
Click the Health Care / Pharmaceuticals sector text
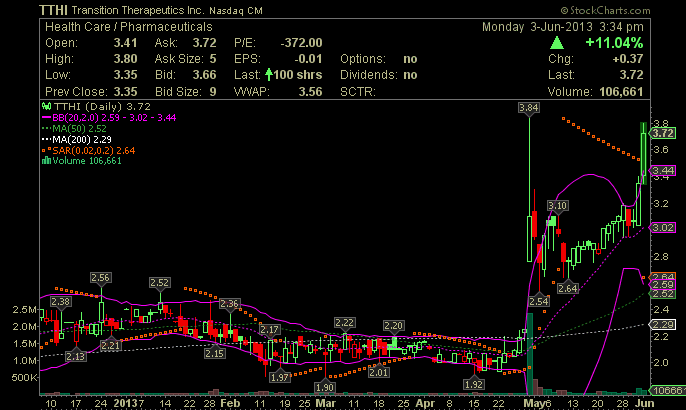coord(129,27)
